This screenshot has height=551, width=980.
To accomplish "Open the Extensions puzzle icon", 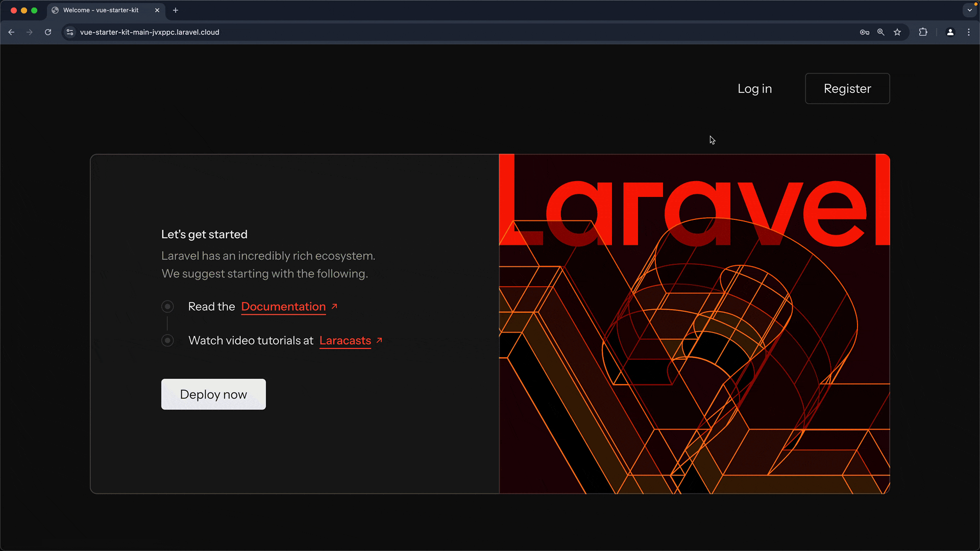I will pos(923,32).
